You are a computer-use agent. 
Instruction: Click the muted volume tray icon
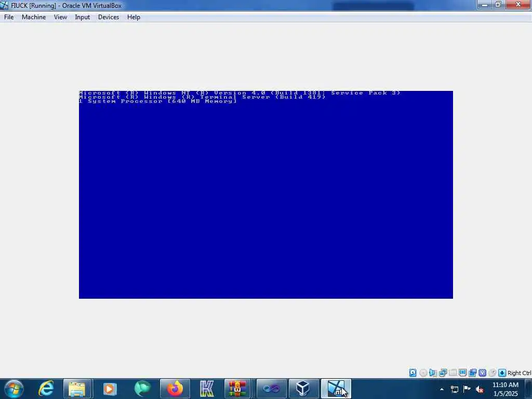click(x=480, y=389)
